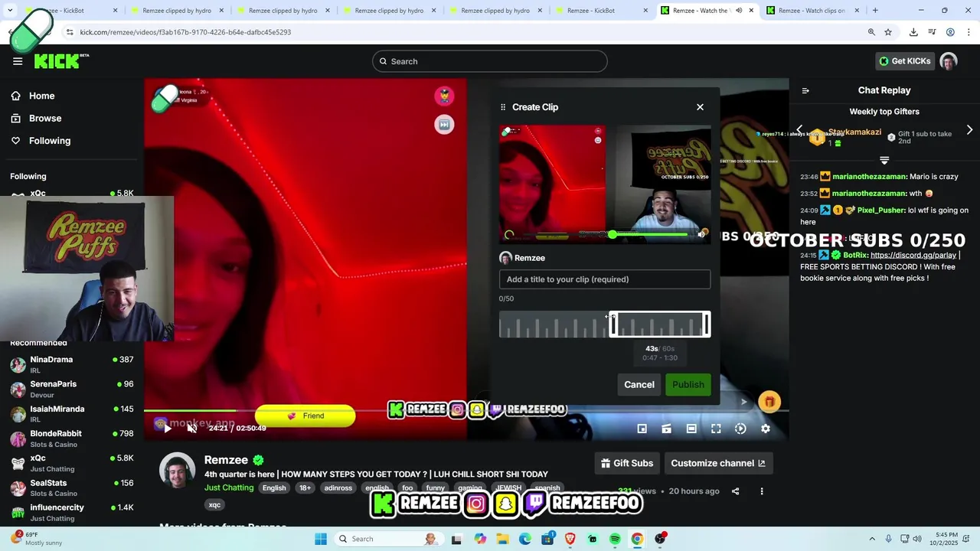Screen dimensions: 980x551
Task: Open the discord.gg/parlay chat link
Action: point(913,255)
